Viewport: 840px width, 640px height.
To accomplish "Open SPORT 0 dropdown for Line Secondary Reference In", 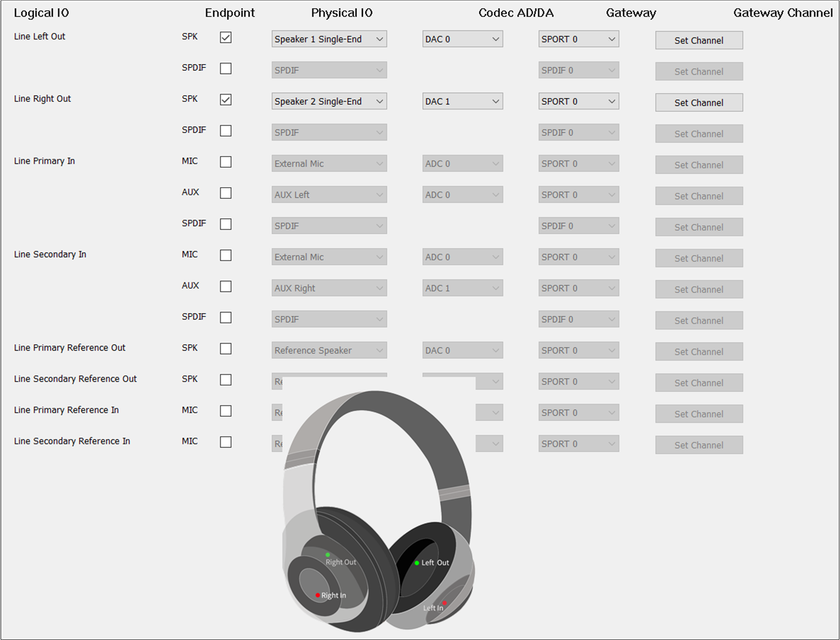I will 579,444.
